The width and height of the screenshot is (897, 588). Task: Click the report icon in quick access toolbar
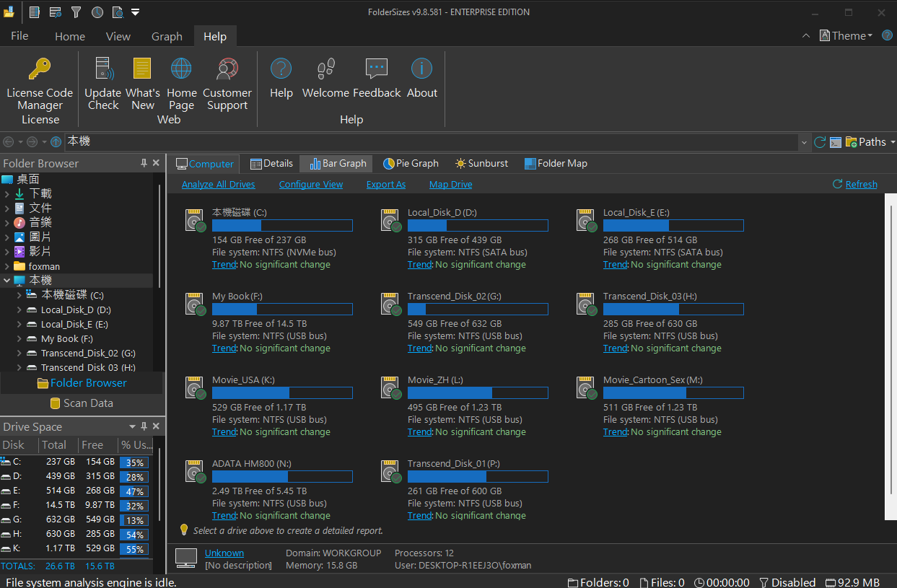coord(35,12)
